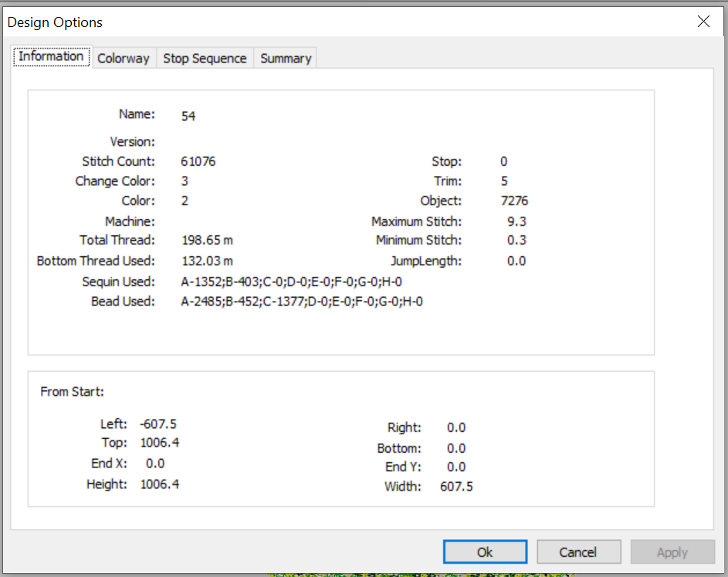Screen dimensions: 728x577
Task: Click the Trim value 5
Action: 504,181
